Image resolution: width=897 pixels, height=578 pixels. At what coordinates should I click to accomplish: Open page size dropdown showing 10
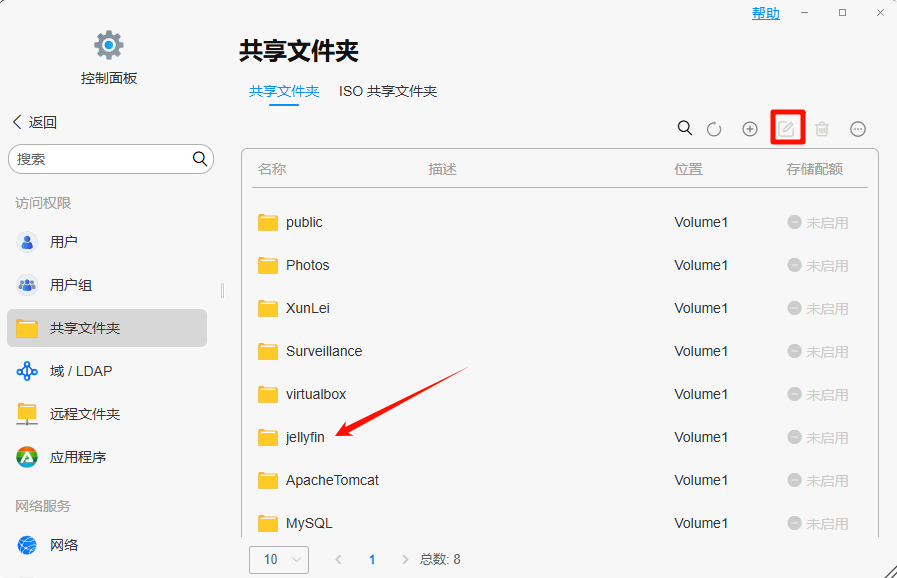(279, 559)
